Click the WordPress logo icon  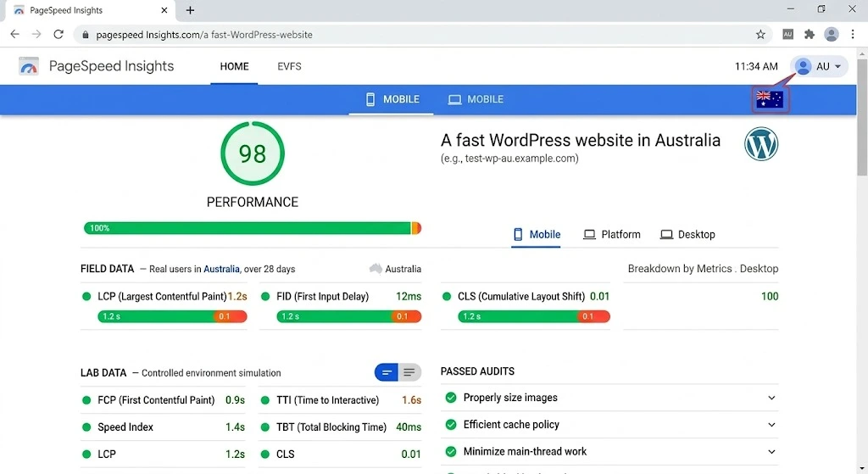click(x=761, y=145)
